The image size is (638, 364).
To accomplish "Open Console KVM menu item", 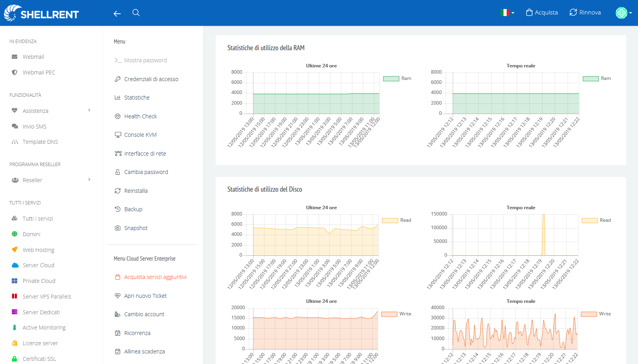I will pyautogui.click(x=135, y=135).
